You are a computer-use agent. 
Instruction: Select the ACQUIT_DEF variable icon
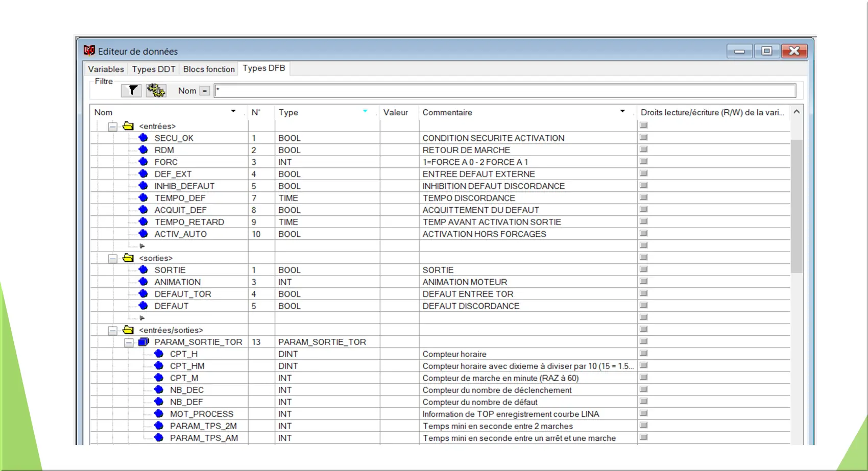143,210
